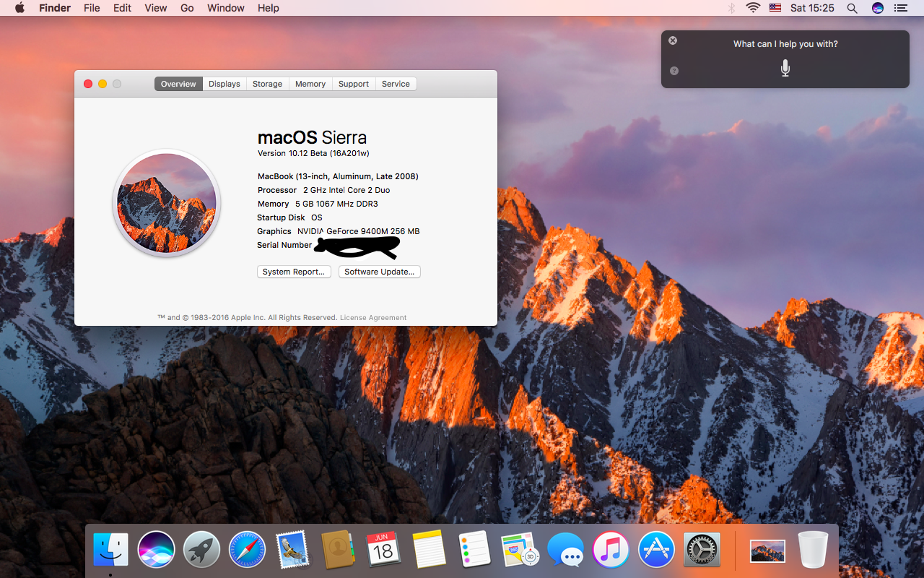Open Maps icon in Dock
Viewport: 924px width, 578px height.
click(x=520, y=550)
